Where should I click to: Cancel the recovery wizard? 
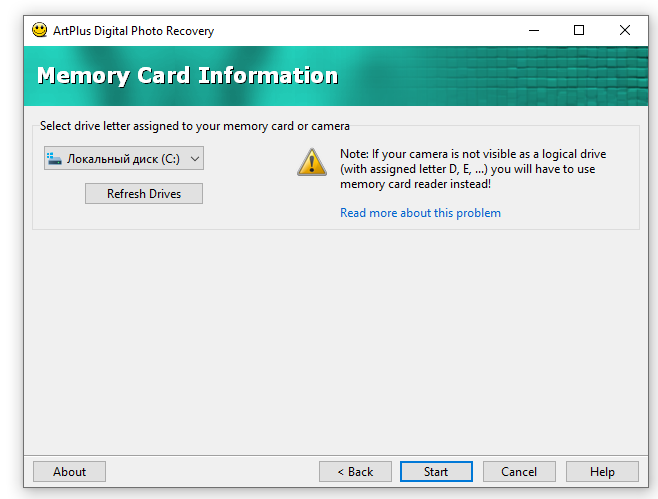519,472
